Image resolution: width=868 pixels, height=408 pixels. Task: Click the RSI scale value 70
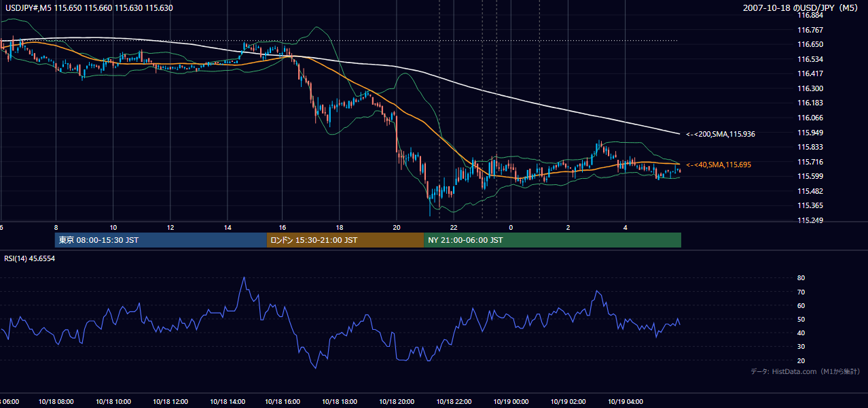(801, 292)
